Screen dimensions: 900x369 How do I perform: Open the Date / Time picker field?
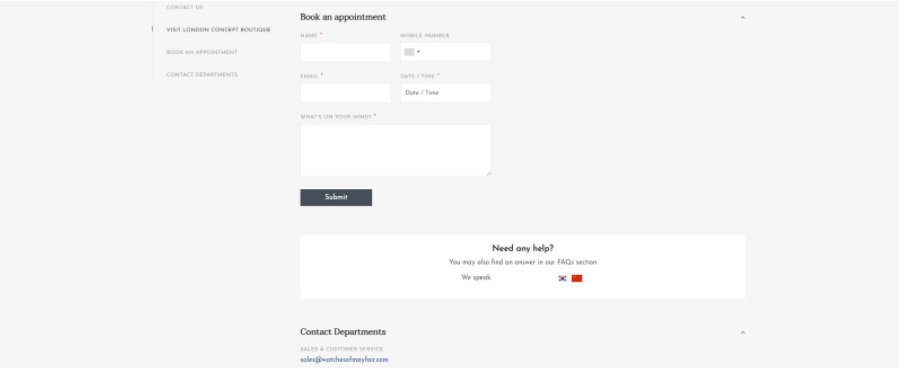pos(445,93)
